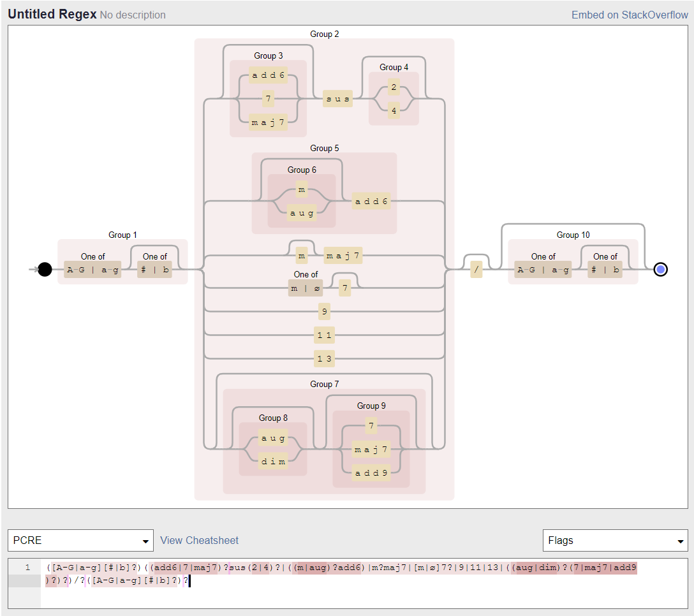Select the 'maj7' box in Group 3
The width and height of the screenshot is (694, 616).
268,122
